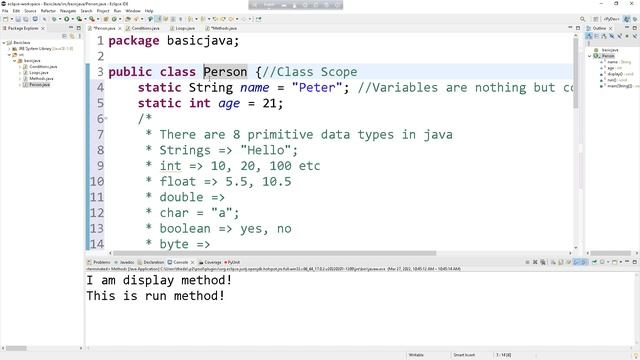640x360 pixels.
Task: Click the Coverage run icon in toolbar
Action: [x=79, y=19]
